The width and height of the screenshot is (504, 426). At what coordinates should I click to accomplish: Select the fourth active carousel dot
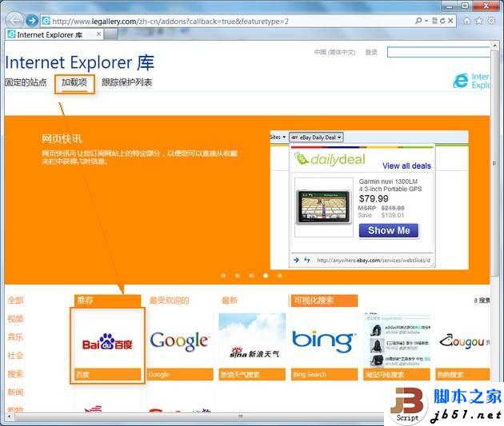(266, 276)
